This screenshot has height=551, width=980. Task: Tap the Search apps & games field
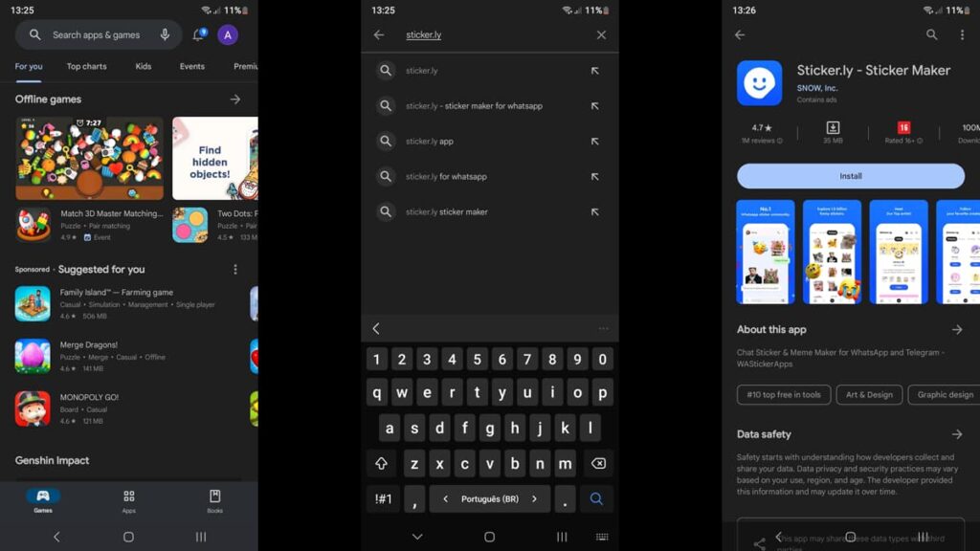point(96,35)
